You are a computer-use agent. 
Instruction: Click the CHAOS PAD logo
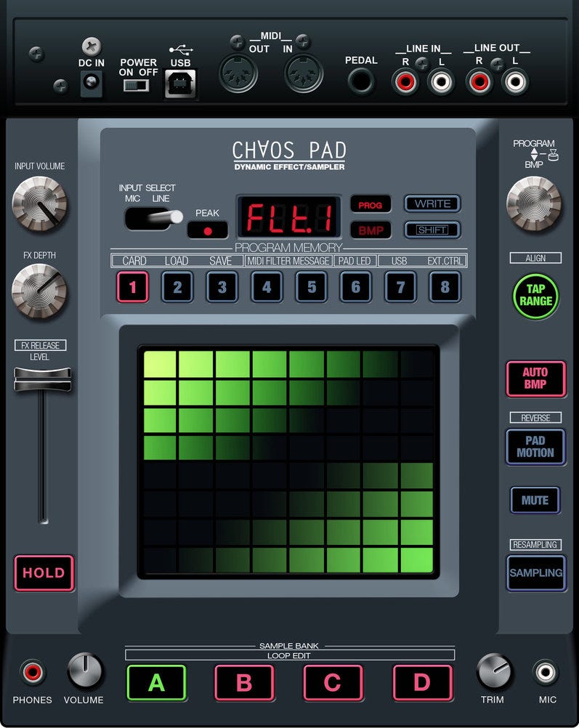pos(289,150)
